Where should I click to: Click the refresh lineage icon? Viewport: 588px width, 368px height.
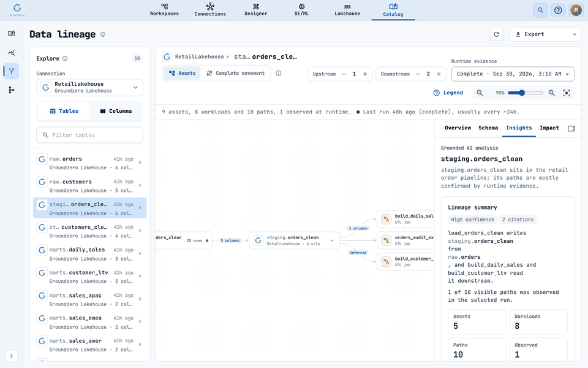[496, 34]
